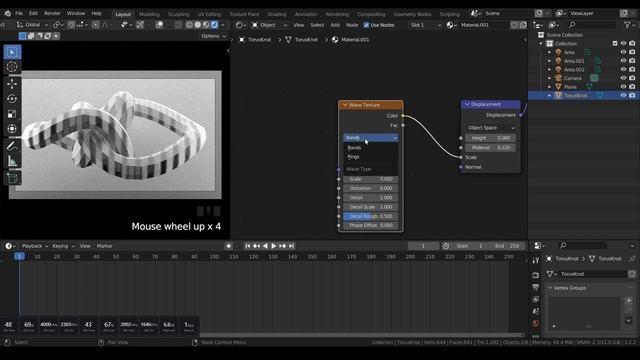
Task: Select the Rotate tool
Action: 12,99
